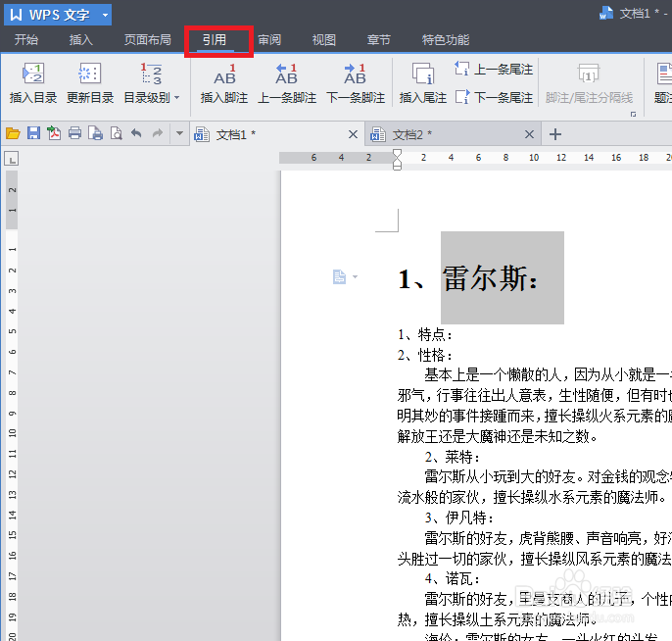Close the 文档1 document tab
The height and width of the screenshot is (641, 672).
(353, 135)
